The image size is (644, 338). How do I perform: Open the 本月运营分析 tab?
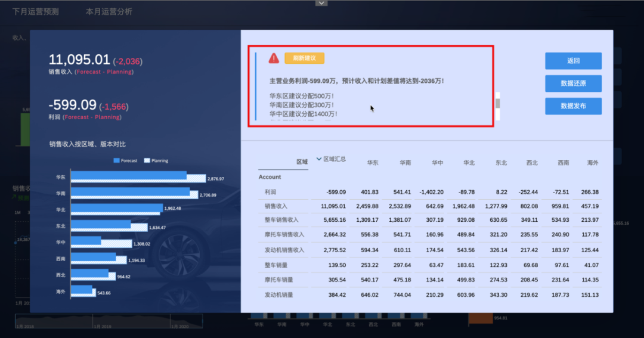click(109, 11)
